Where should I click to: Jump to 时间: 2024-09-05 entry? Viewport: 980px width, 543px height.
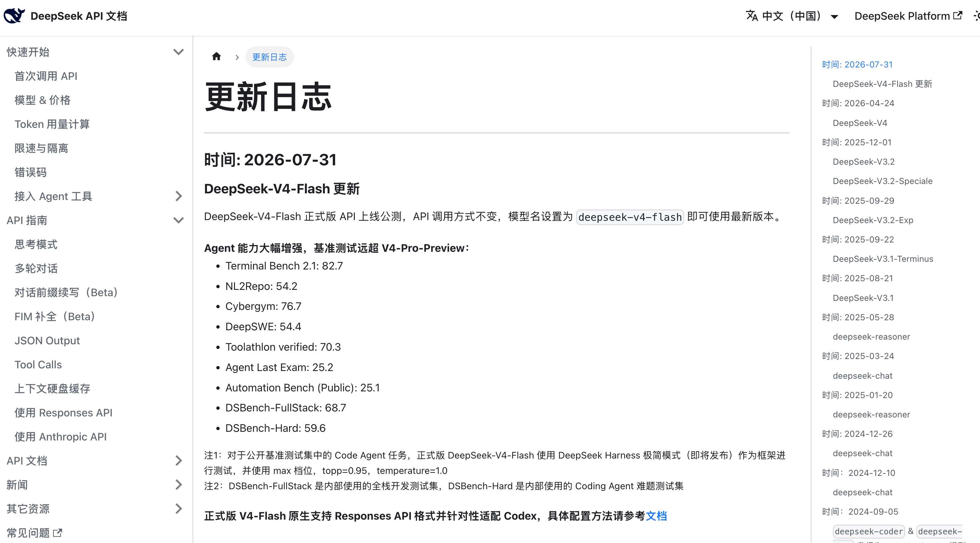(x=860, y=512)
